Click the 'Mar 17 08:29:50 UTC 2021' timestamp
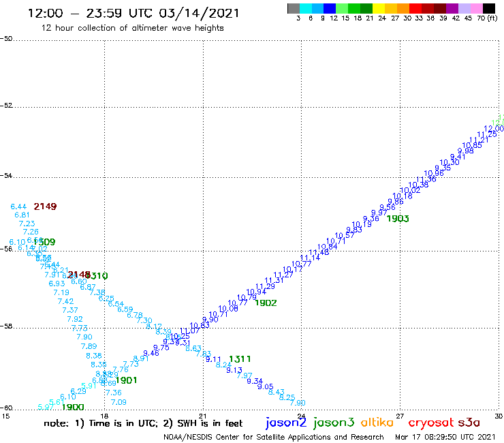The image size is (504, 443). click(445, 437)
